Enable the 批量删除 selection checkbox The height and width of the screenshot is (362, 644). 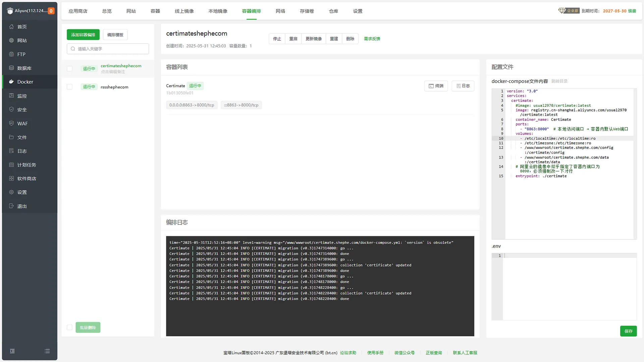69,327
